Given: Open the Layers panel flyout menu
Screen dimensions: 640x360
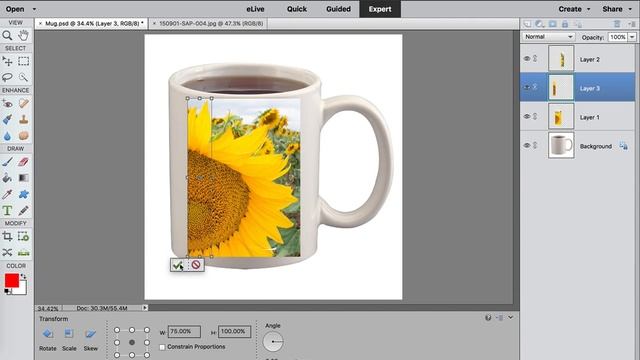Looking at the screenshot, I should tap(632, 24).
